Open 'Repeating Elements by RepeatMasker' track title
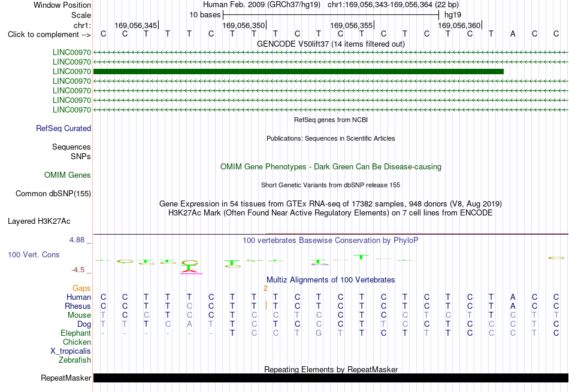Screen dimensions: 569x392 tap(331, 369)
